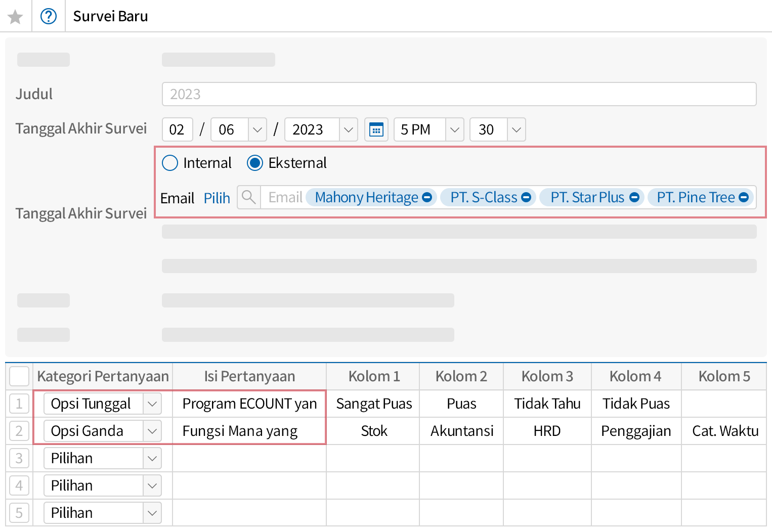772x532 pixels.
Task: Open the calendar date picker icon
Action: coord(376,130)
